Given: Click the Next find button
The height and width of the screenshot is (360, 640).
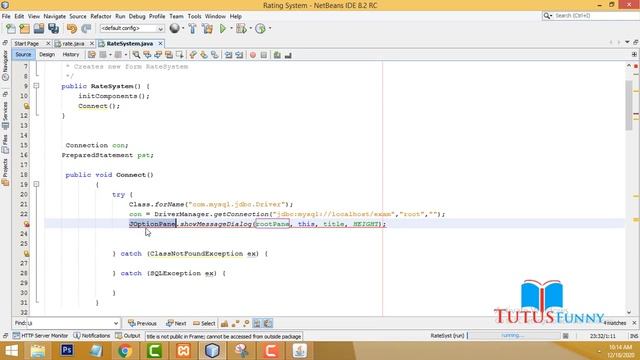Looking at the screenshot, I should tap(176, 323).
